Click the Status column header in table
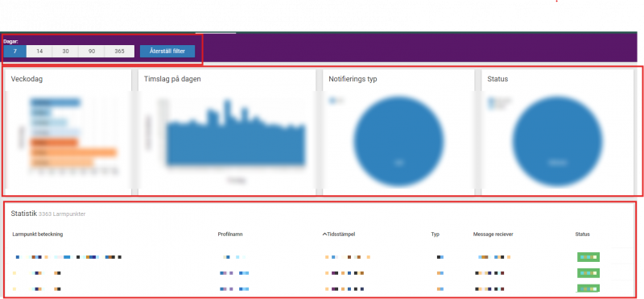Viewport: 644px width, 299px height. [x=582, y=234]
